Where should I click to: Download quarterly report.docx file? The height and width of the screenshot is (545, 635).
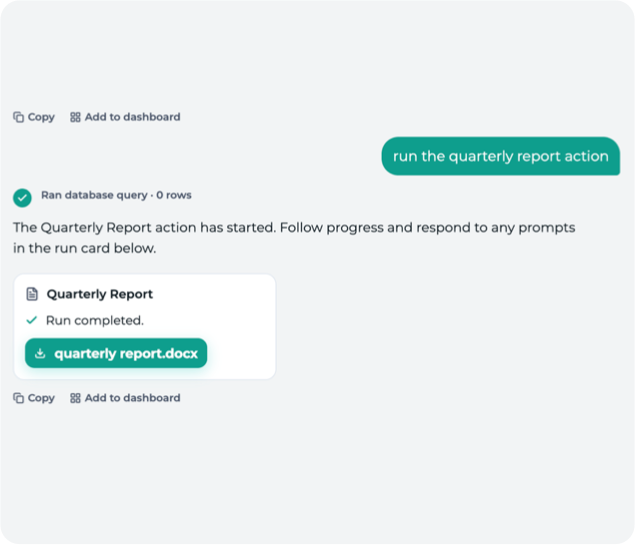[x=116, y=353]
